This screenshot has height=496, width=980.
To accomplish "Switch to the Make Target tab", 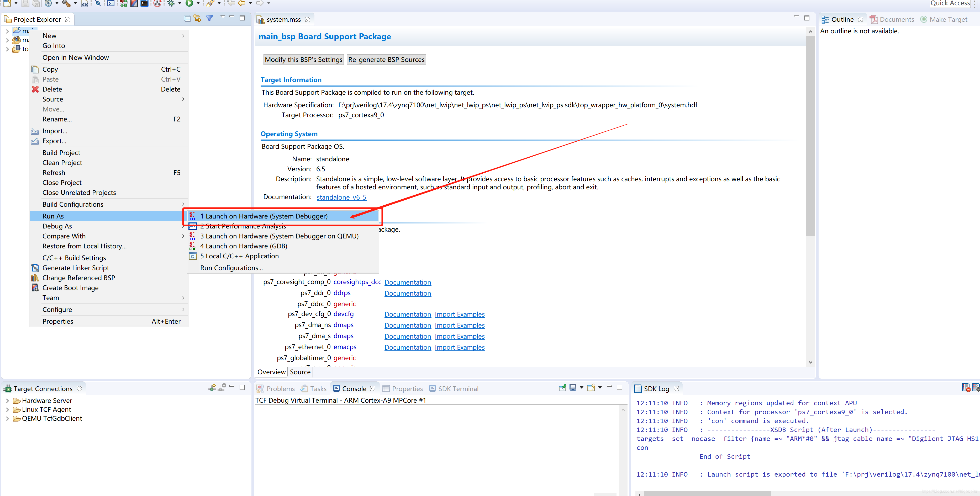I will [x=944, y=19].
